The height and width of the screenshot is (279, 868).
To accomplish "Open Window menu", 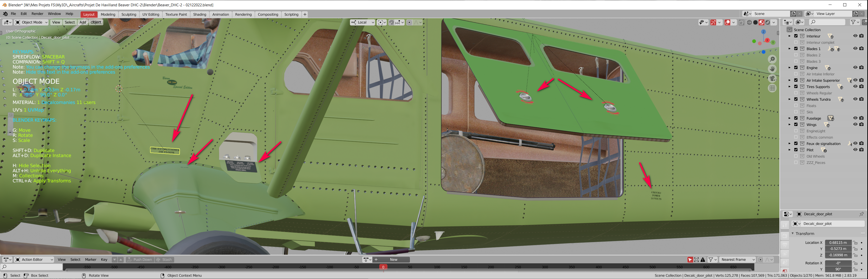I will (x=54, y=14).
